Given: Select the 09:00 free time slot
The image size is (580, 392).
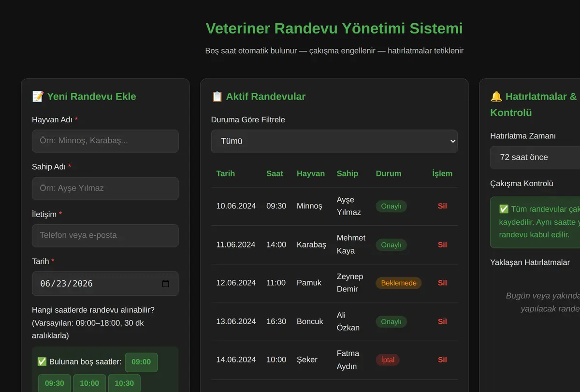Looking at the screenshot, I should 141,362.
